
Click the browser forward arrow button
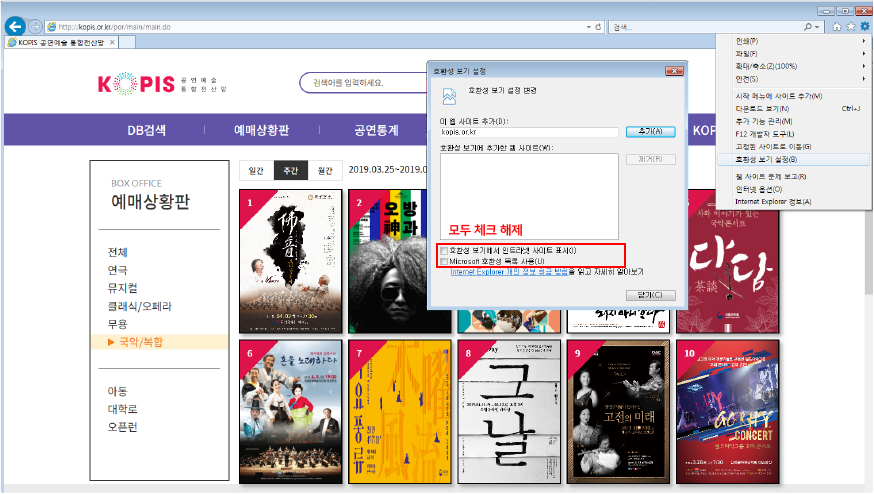35,26
